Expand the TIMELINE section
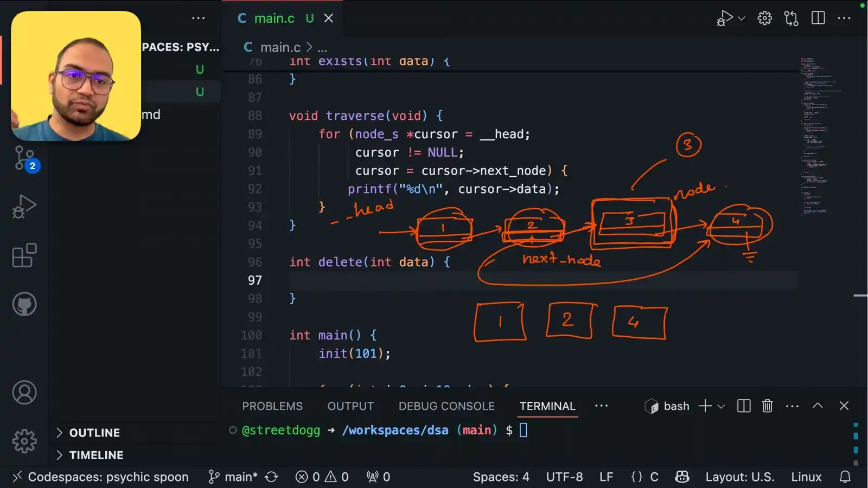Image resolution: width=868 pixels, height=488 pixels. click(96, 455)
